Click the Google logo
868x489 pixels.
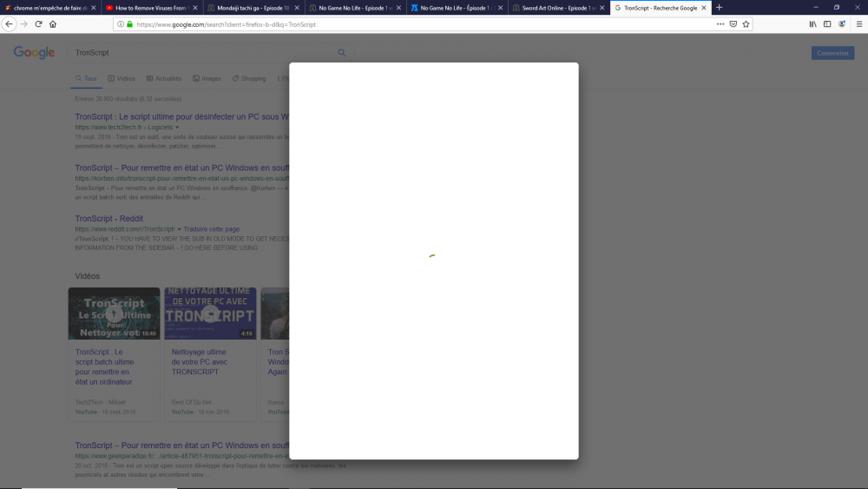35,53
